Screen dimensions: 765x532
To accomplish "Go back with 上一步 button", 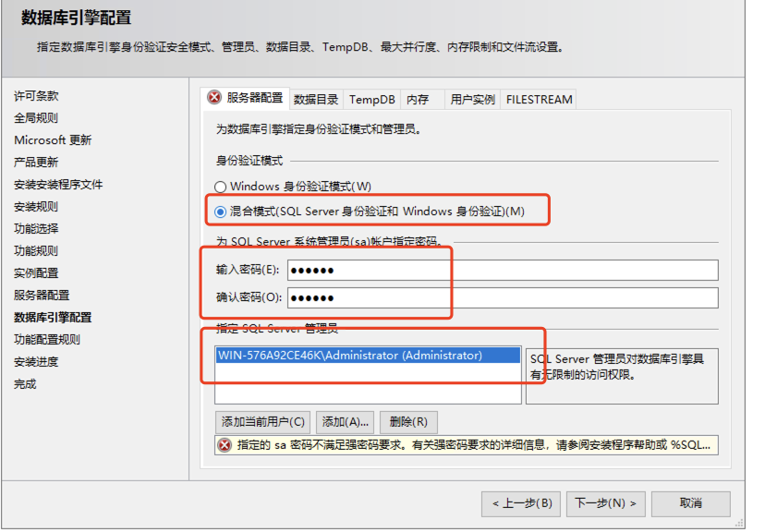I will [521, 503].
